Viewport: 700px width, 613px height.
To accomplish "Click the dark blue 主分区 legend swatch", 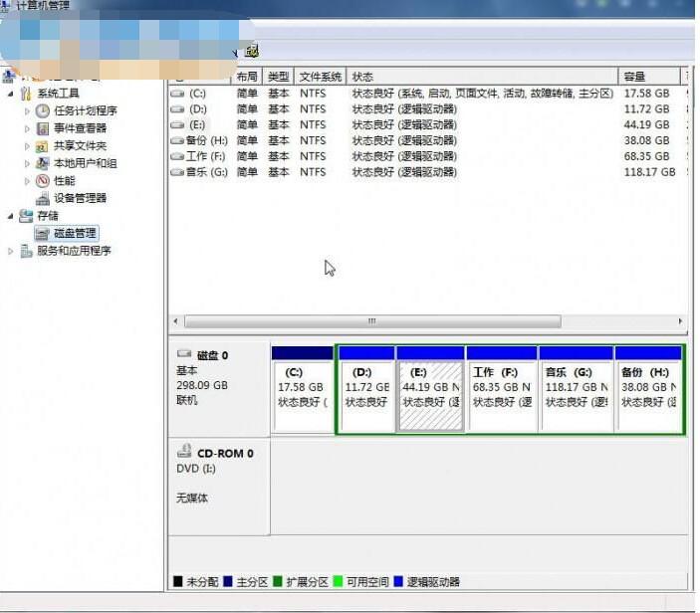I will coord(228,581).
